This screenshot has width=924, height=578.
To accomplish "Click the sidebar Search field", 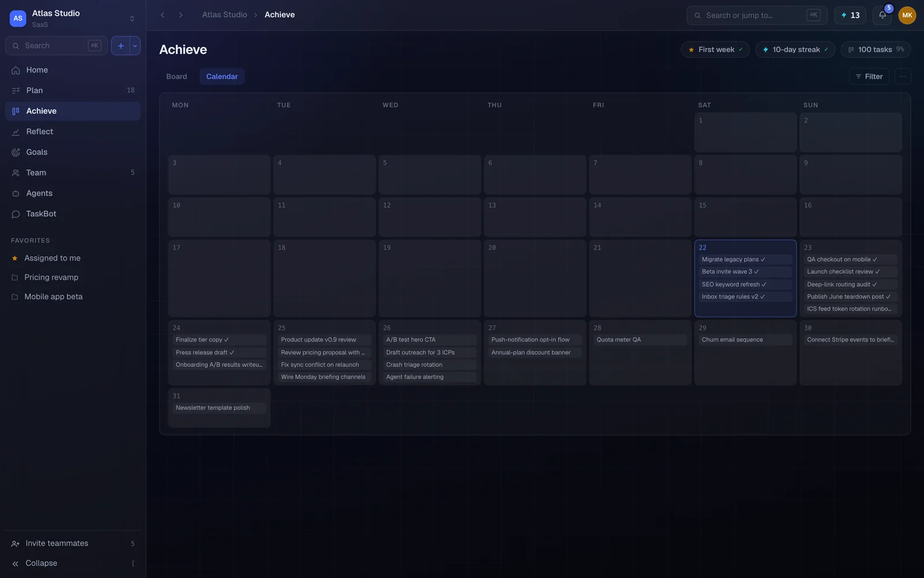I will [x=56, y=46].
